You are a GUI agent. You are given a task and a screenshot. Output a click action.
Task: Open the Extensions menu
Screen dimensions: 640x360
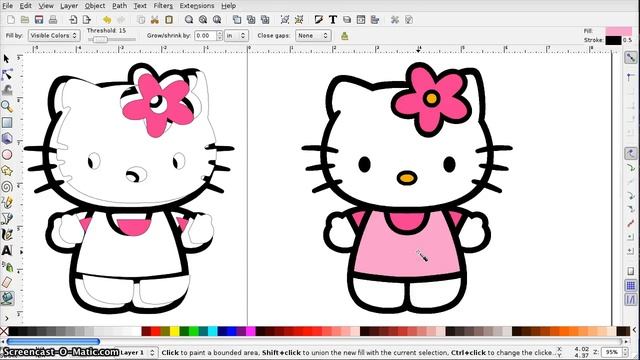(197, 6)
